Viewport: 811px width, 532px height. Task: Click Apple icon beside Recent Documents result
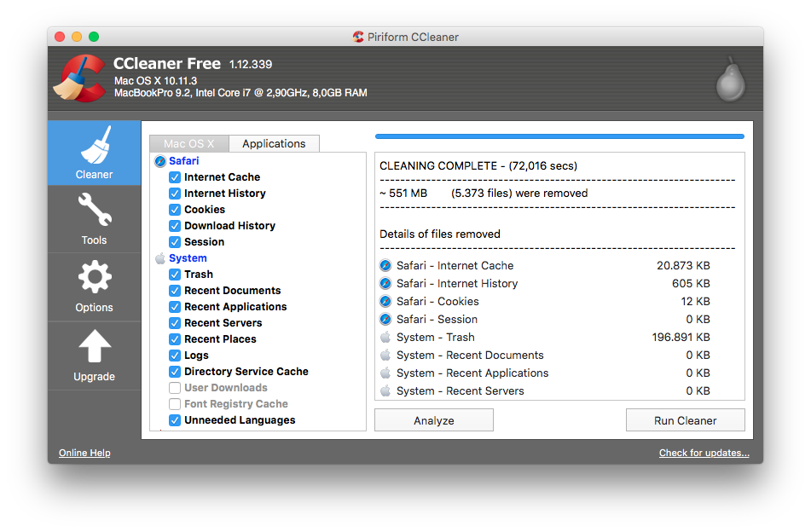(385, 356)
